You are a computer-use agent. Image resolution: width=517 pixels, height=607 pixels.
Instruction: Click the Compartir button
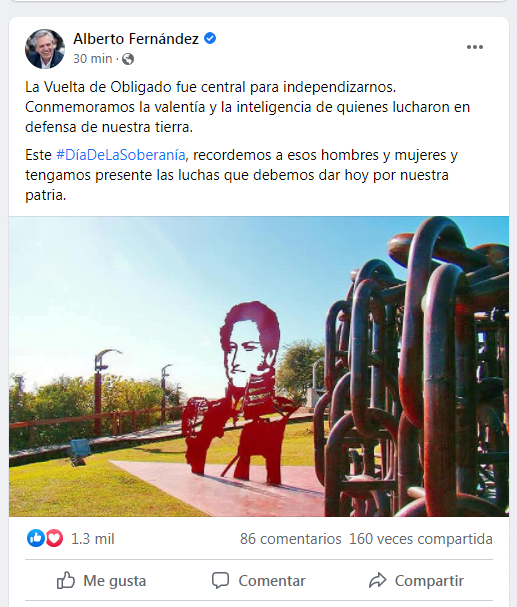416,581
